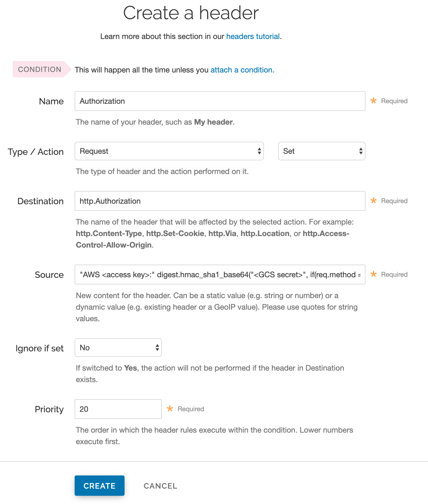Image resolution: width=428 pixels, height=504 pixels.
Task: Click inside the Name field showing Authorization
Action: [x=219, y=101]
